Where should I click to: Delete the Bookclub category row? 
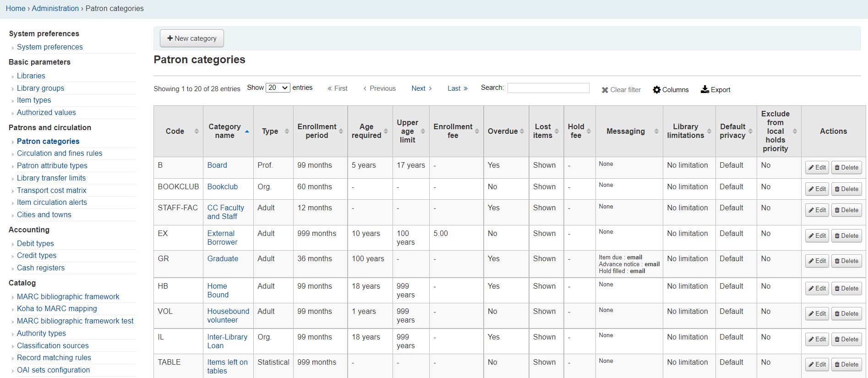click(x=846, y=189)
